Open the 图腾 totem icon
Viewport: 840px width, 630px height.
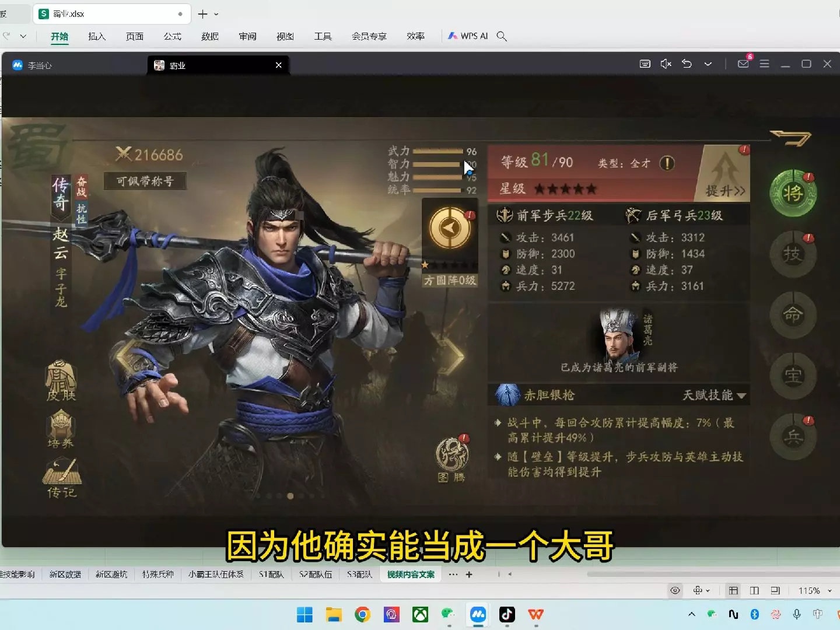pyautogui.click(x=452, y=459)
